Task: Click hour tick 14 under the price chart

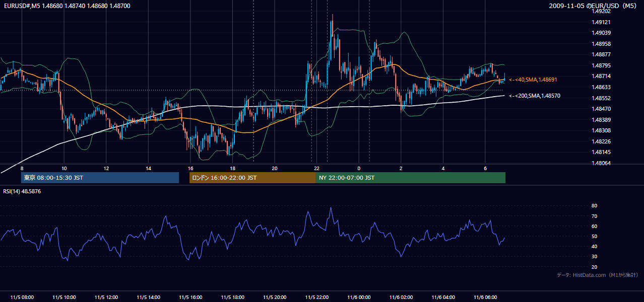Action: point(148,168)
